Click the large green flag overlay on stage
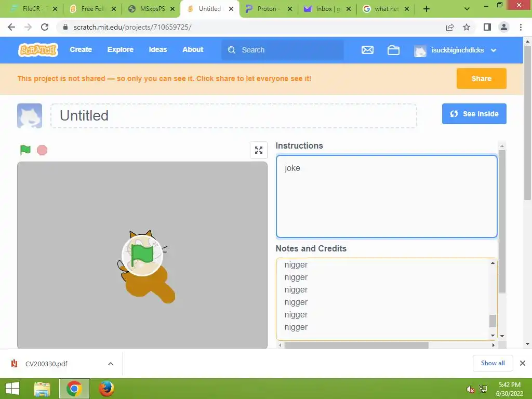 pyautogui.click(x=142, y=255)
